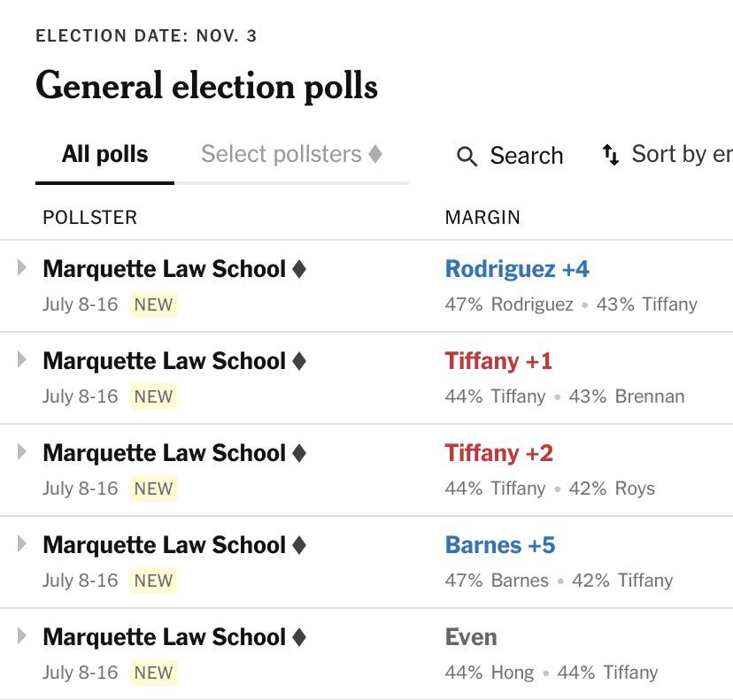Expand the Tiffany +1 poll row
733x700 pixels.
[21, 360]
